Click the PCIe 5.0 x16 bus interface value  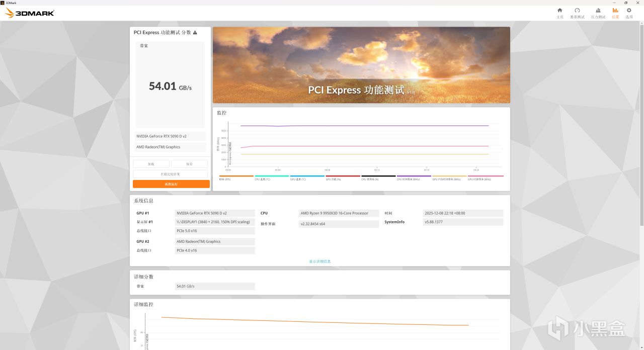(x=215, y=231)
